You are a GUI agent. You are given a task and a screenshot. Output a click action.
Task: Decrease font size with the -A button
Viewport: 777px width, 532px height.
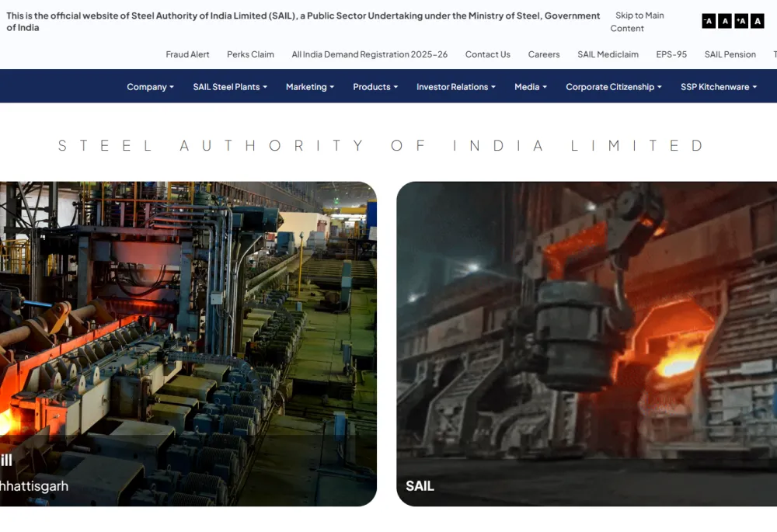709,21
